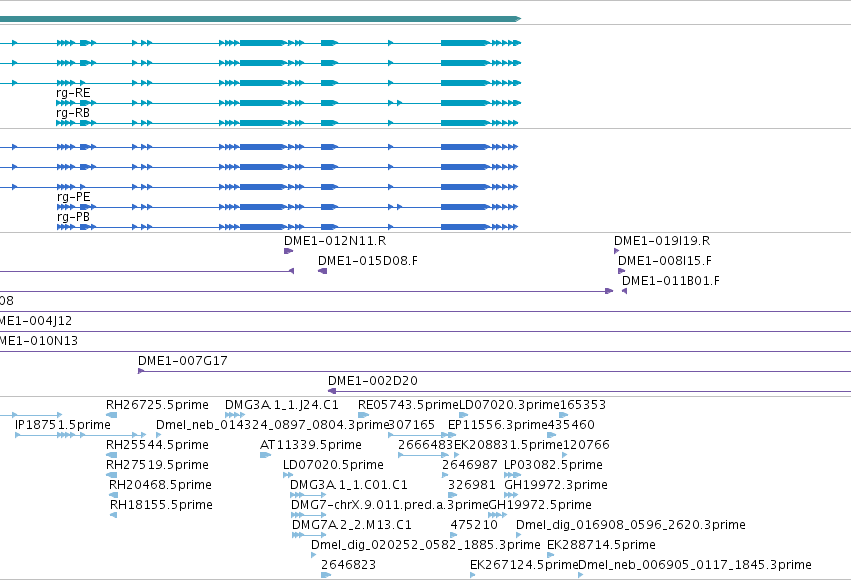Select BAC clone DME1-002D20 label
The image size is (851, 580).
tap(373, 381)
